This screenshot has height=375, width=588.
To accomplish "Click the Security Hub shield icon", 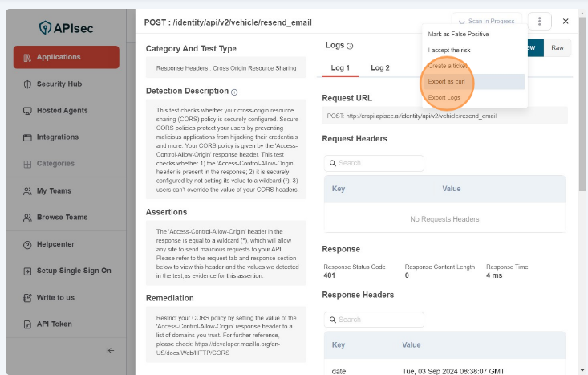I will point(27,84).
